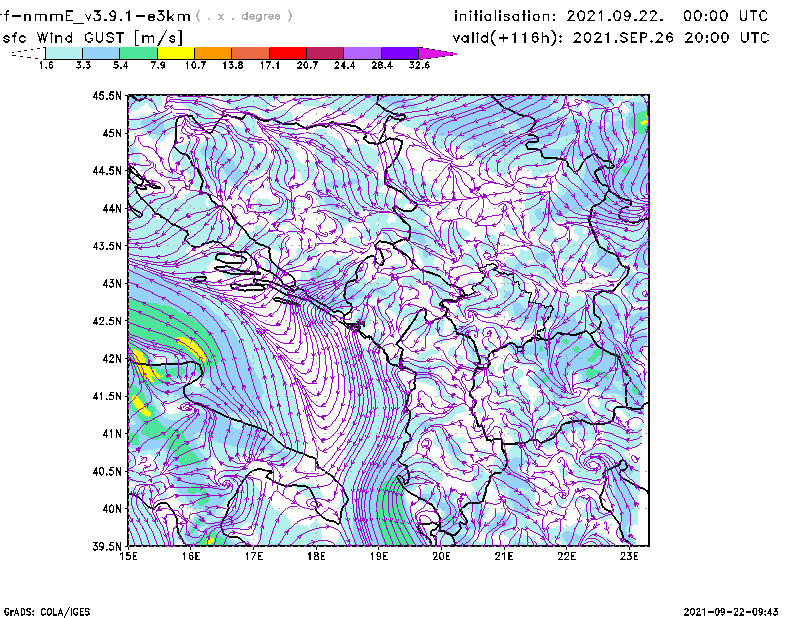Click the 17E longitude label
This screenshot has height=618, width=800.
point(254,556)
